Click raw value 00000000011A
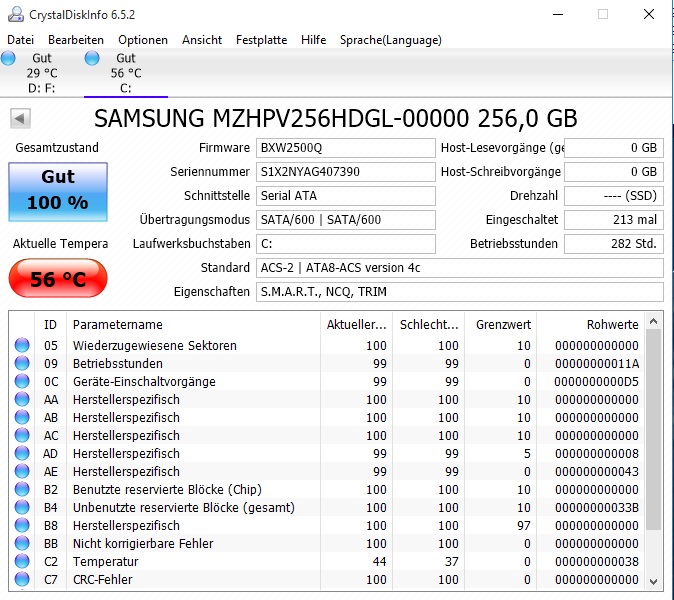674x600 pixels. pos(597,364)
